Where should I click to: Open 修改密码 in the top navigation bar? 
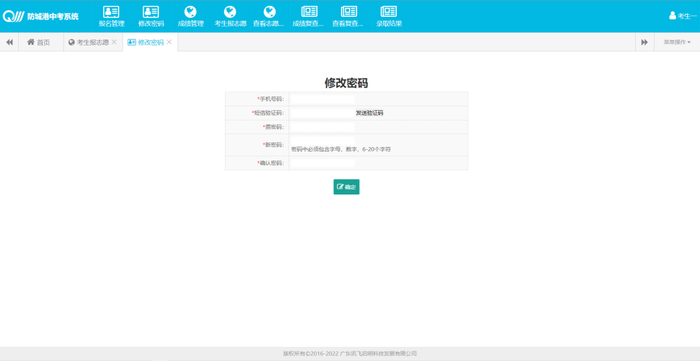pos(151,17)
